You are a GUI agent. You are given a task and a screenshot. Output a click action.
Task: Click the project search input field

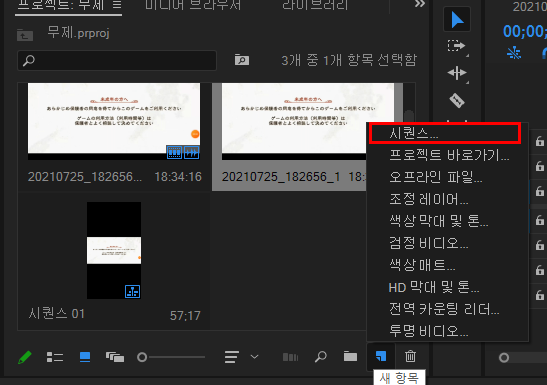[x=117, y=60]
